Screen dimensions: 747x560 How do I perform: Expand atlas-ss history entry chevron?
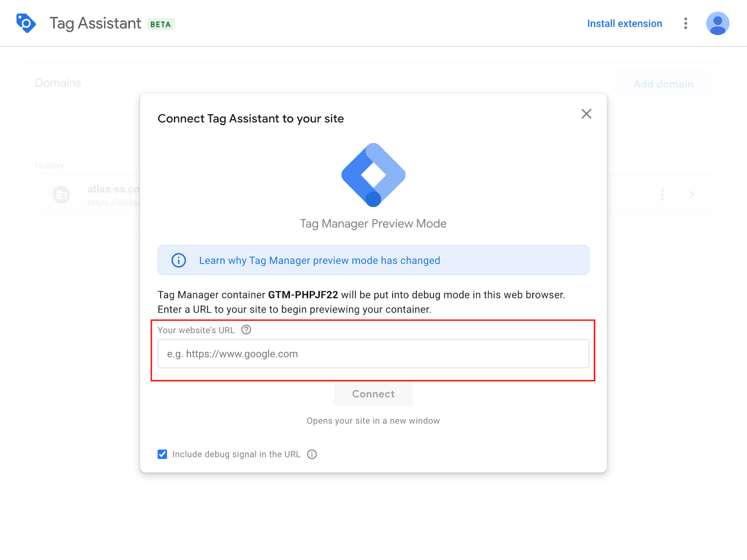(691, 195)
